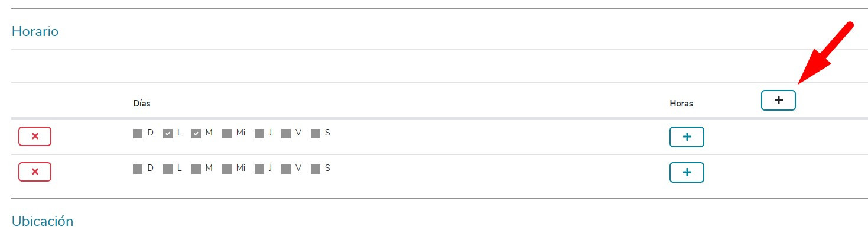Enable the Mi checkbox in first row
This screenshot has width=868, height=239.
coord(227,134)
